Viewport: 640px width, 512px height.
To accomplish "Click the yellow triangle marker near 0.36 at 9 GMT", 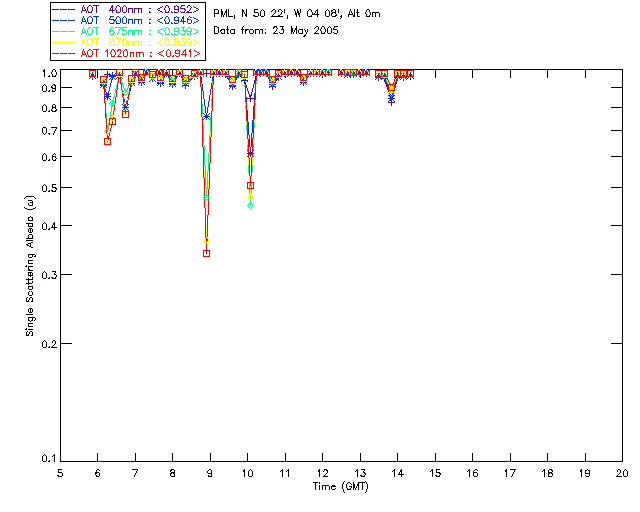I will coord(207,240).
